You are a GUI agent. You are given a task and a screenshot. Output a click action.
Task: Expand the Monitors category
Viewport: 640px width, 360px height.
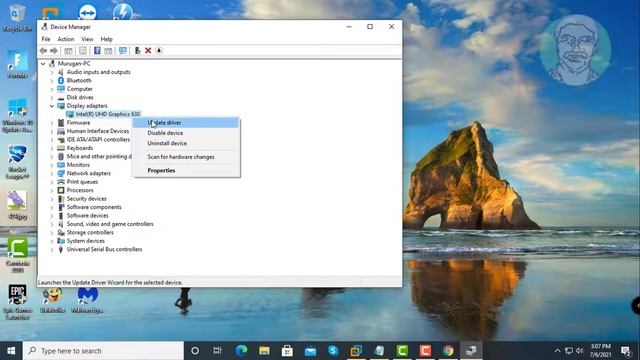click(52, 165)
